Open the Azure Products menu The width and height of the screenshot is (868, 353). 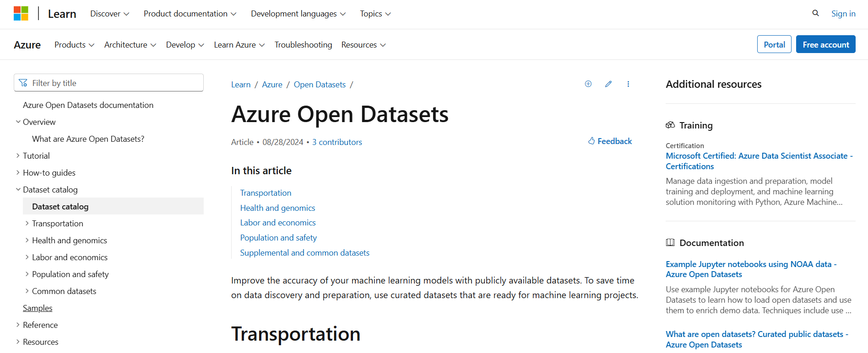click(x=74, y=45)
